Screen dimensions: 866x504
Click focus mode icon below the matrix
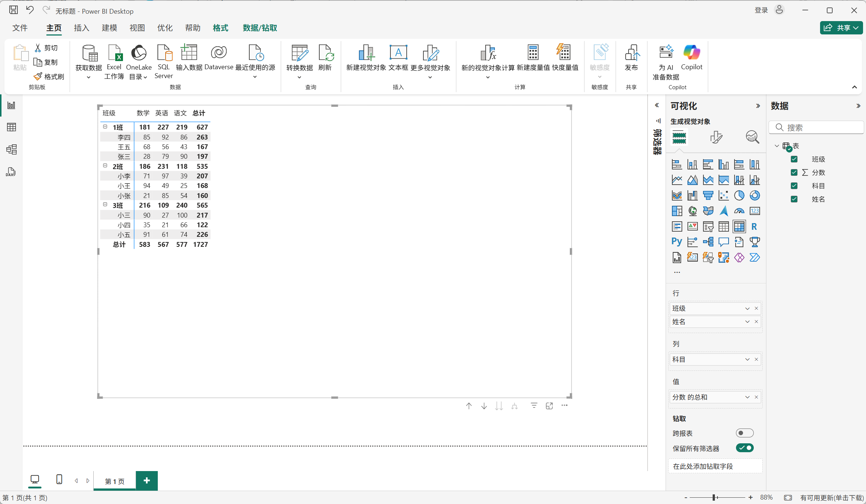point(549,406)
